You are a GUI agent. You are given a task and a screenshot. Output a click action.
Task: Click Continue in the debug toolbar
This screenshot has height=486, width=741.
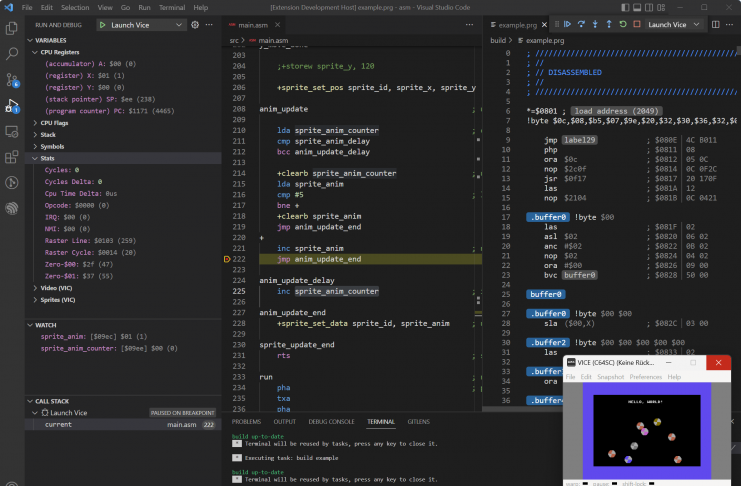[568, 24]
